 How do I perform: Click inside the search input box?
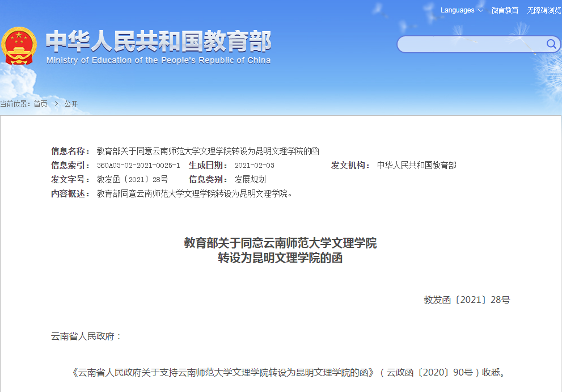[471, 44]
